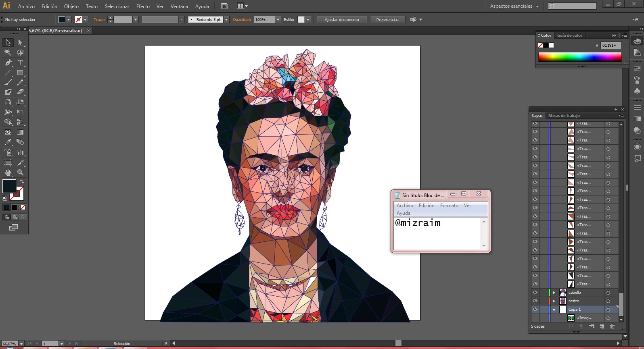
Task: Click target circle of Capa 1 layer
Action: pos(608,310)
